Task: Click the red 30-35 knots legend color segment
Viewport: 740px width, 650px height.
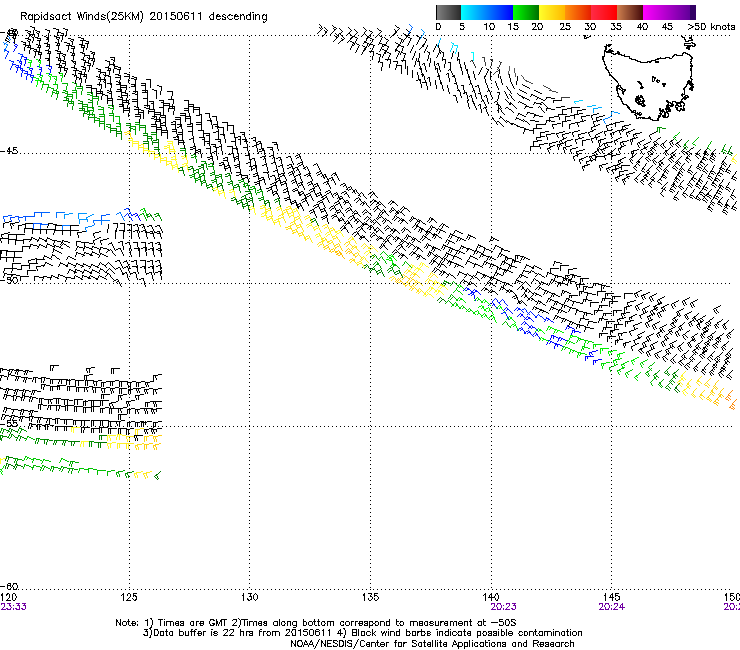Action: click(604, 12)
